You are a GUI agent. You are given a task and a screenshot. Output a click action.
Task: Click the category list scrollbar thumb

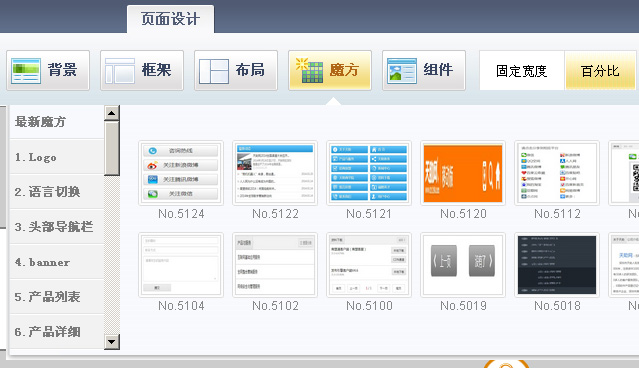[112, 148]
